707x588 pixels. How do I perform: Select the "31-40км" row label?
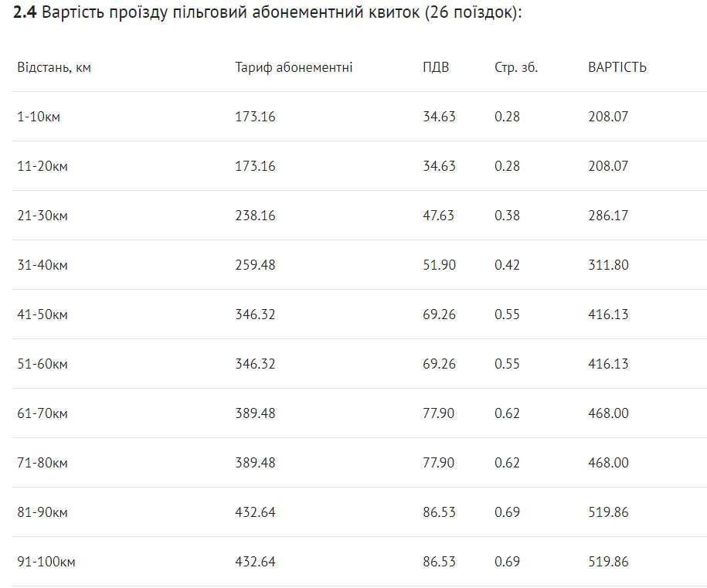42,265
